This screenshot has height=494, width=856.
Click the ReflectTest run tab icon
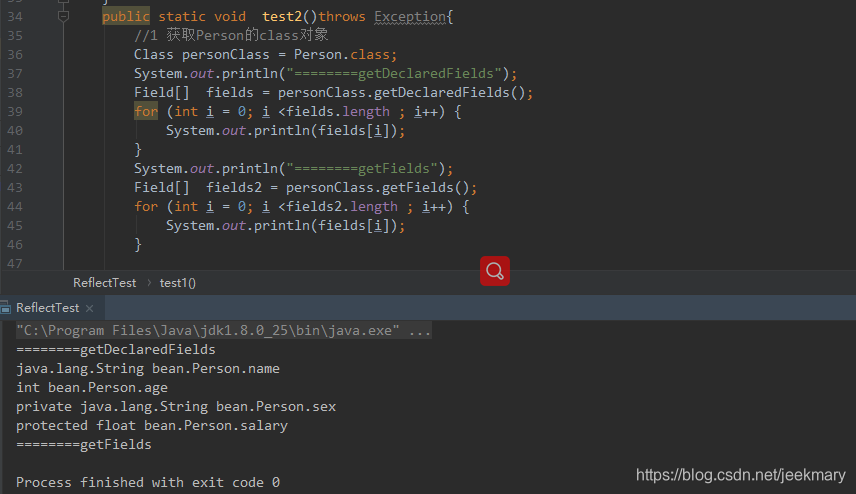[x=5, y=308]
